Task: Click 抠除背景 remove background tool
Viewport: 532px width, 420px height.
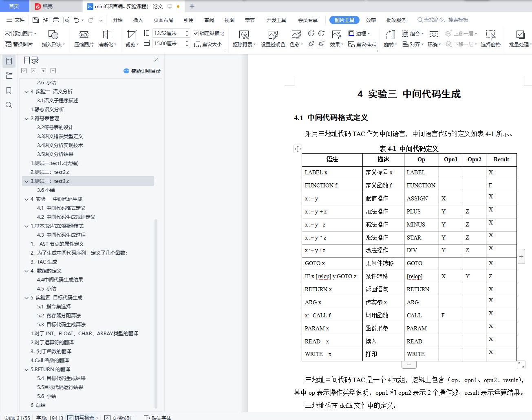Action: (x=244, y=39)
